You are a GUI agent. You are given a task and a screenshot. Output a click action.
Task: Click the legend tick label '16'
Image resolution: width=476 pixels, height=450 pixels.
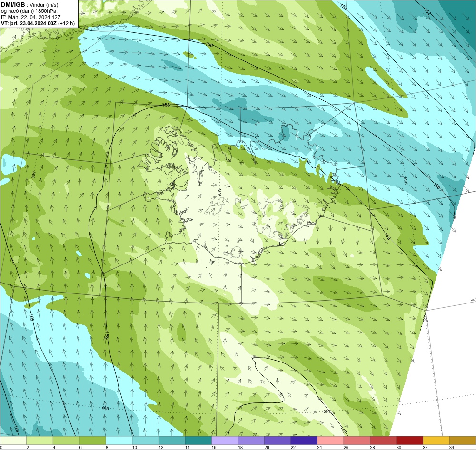tap(214, 447)
